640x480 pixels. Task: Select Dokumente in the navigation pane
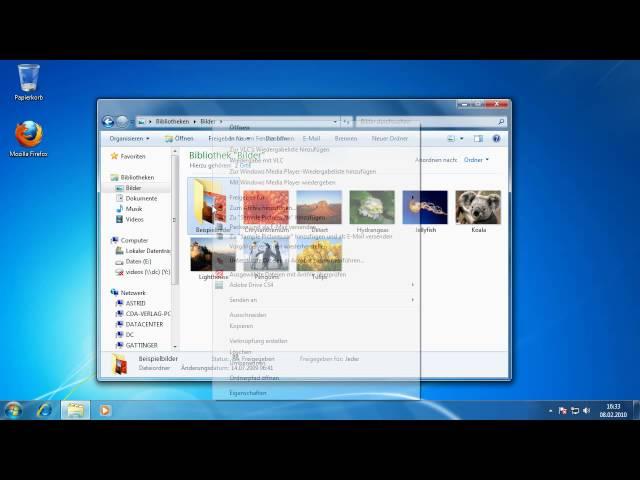[141, 198]
